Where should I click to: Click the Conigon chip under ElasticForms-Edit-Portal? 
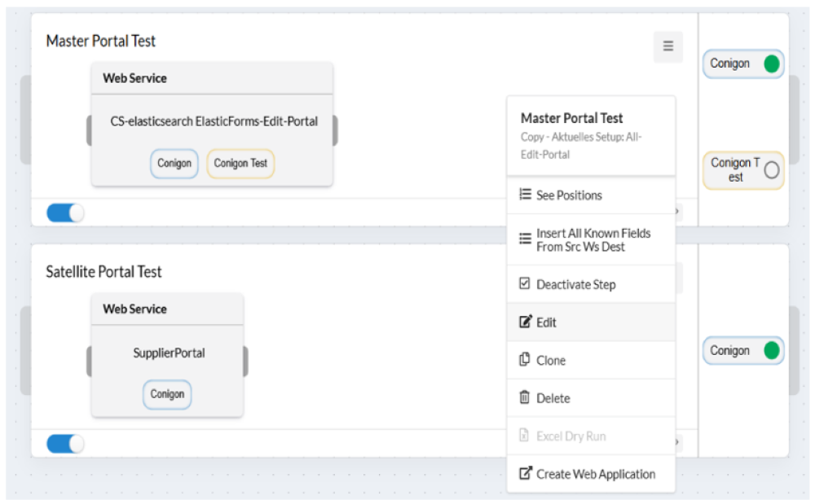174,163
